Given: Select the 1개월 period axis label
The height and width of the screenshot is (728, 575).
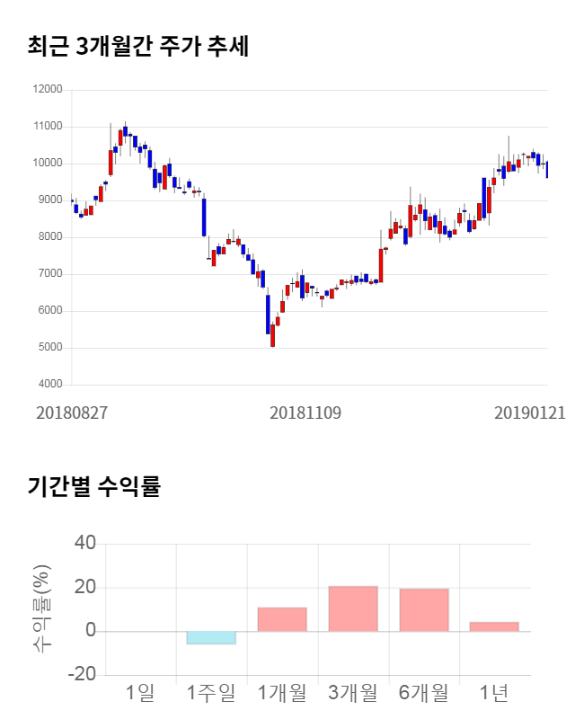Looking at the screenshot, I should pos(282,692).
